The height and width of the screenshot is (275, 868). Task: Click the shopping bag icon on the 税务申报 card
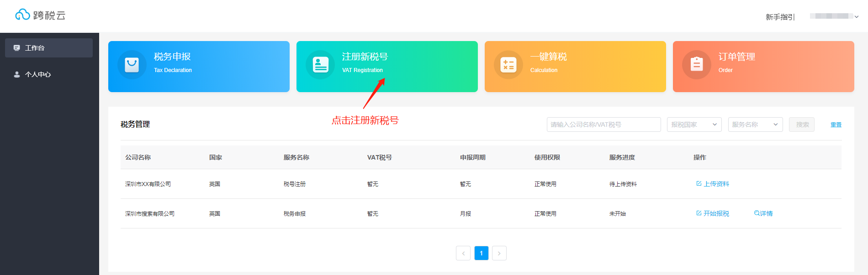point(132,65)
